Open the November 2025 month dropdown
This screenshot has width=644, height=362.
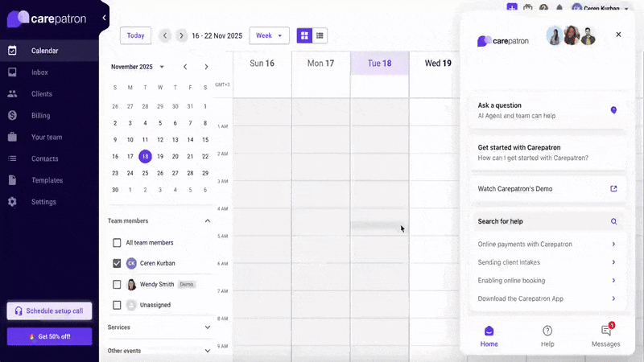(137, 67)
